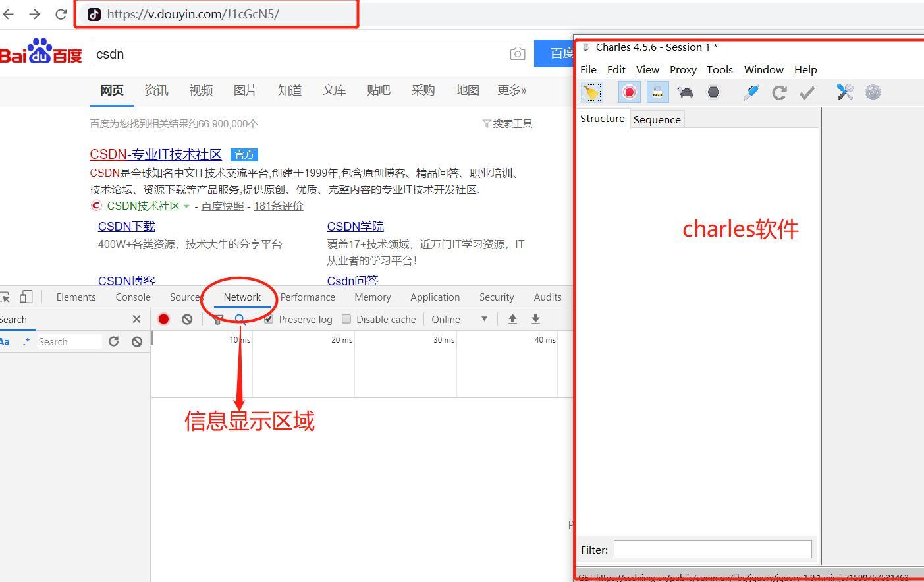The width and height of the screenshot is (924, 582).
Task: Switch to DevTools Application tab
Action: [435, 297]
